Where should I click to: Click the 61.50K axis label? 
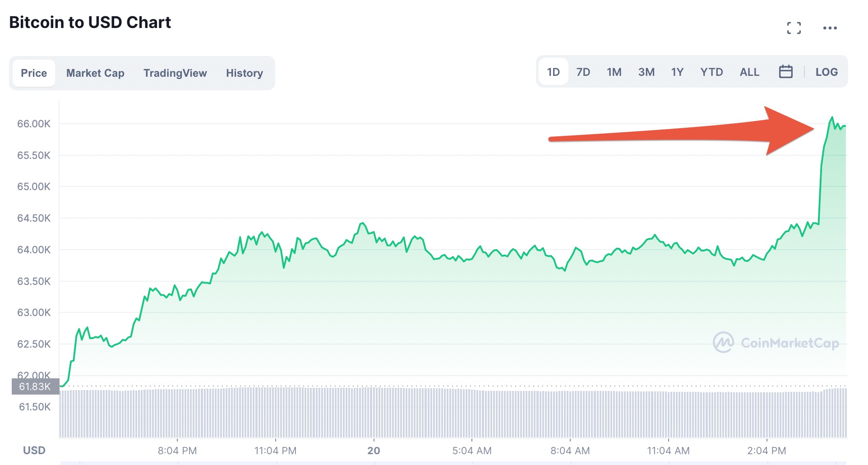coord(35,407)
